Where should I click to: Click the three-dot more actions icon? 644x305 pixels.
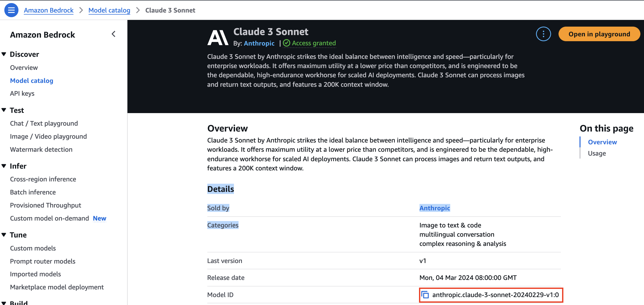click(x=543, y=34)
